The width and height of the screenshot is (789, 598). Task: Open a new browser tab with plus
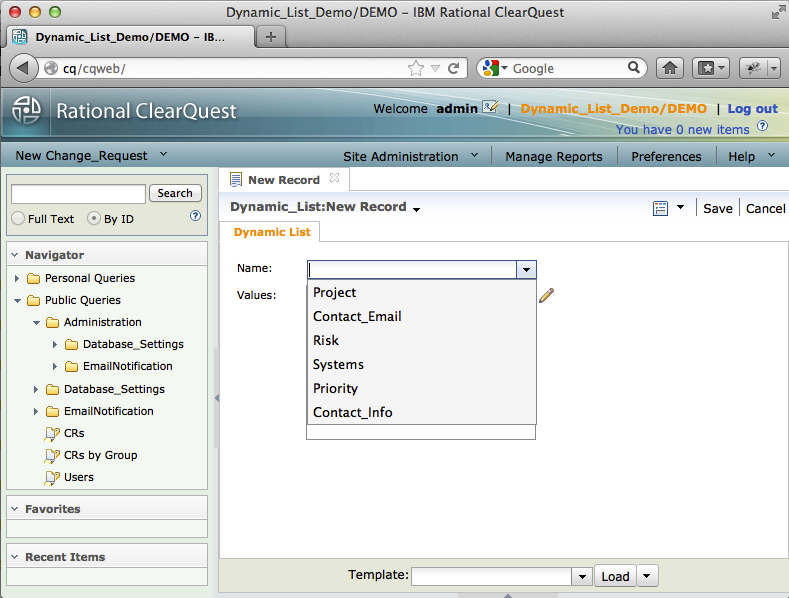(x=271, y=37)
